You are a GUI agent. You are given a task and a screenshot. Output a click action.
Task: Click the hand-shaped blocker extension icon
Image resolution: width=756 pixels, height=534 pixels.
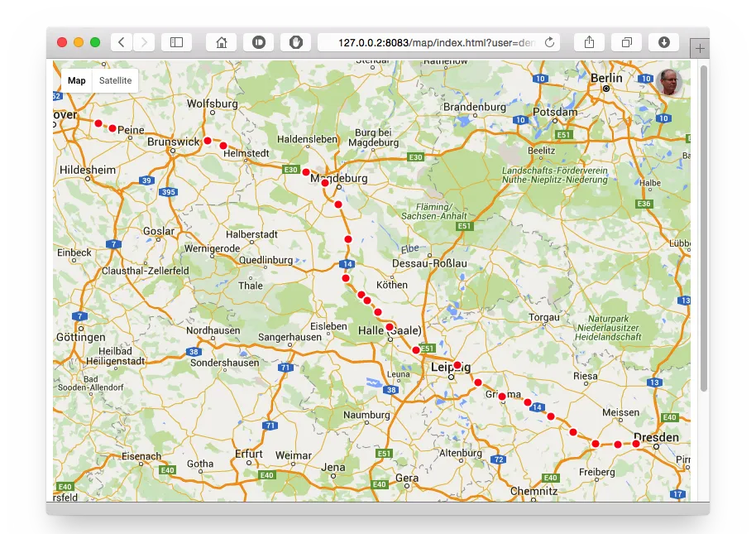(295, 42)
